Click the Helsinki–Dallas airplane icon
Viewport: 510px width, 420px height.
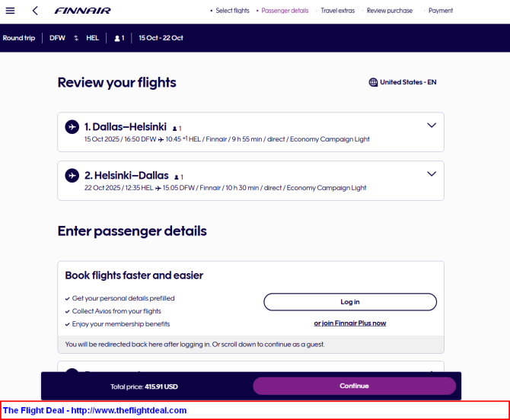[x=72, y=176]
